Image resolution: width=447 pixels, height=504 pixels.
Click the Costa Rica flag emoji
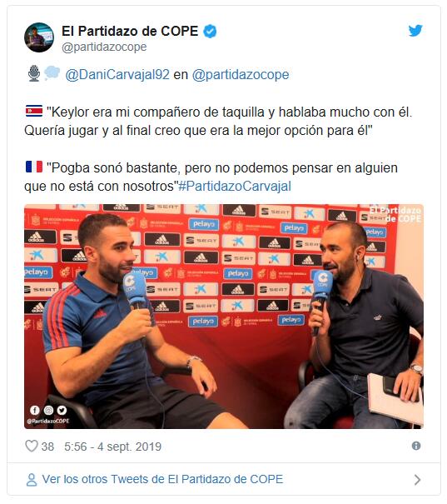34,111
